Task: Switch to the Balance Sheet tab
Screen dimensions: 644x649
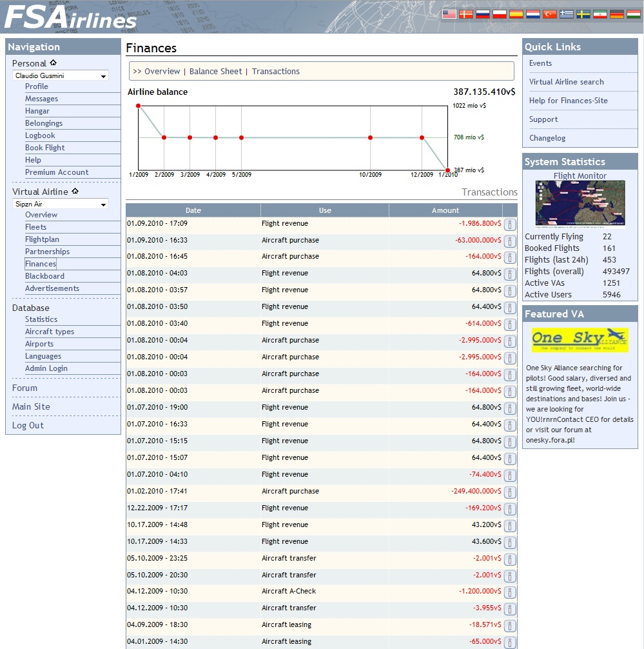Action: [215, 72]
